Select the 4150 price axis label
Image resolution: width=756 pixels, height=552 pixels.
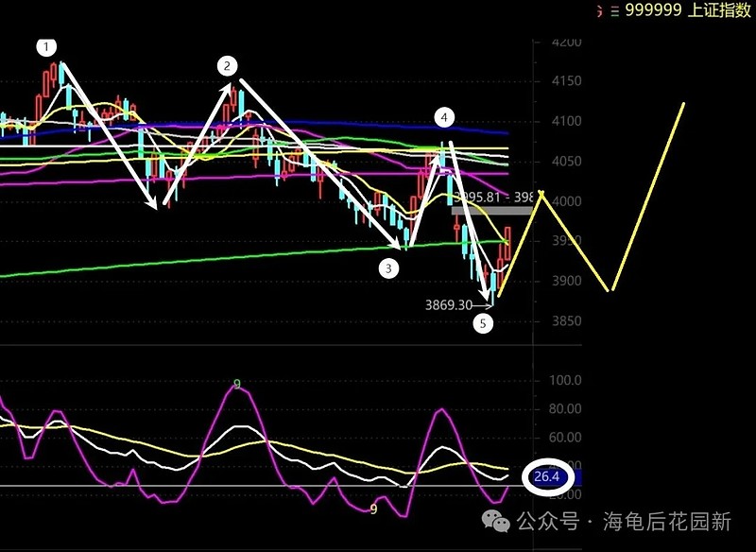pyautogui.click(x=566, y=81)
